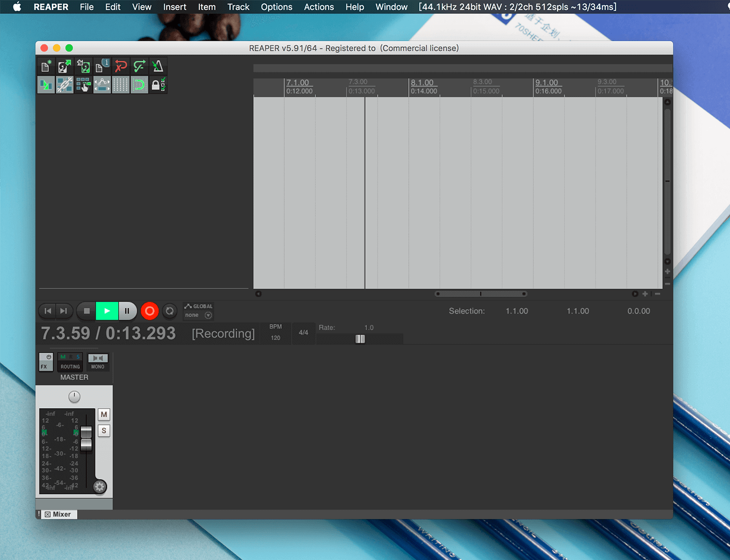730x560 pixels.
Task: Click ruler at measure 9.1.00
Action: click(x=547, y=83)
